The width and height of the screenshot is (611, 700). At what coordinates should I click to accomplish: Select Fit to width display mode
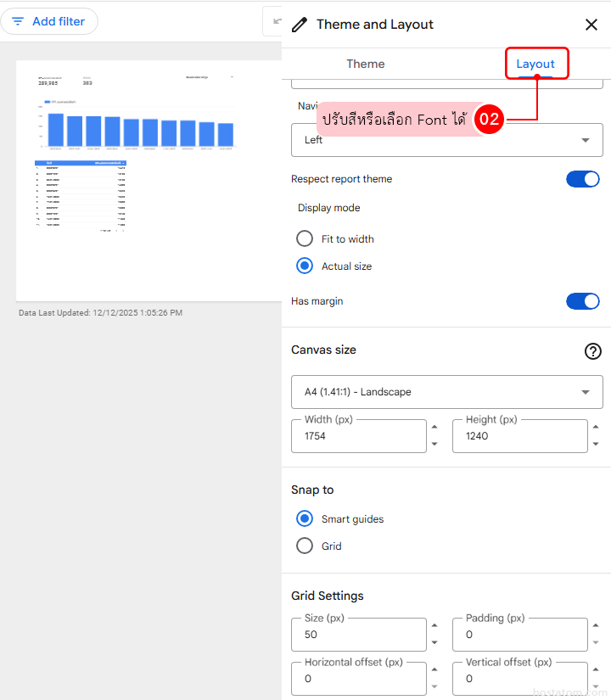[305, 239]
